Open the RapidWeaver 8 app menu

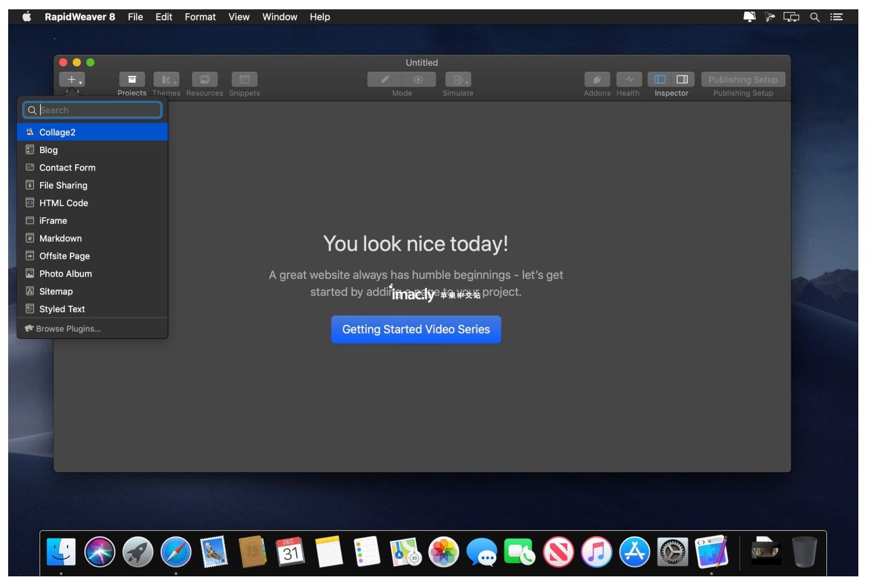pos(80,17)
